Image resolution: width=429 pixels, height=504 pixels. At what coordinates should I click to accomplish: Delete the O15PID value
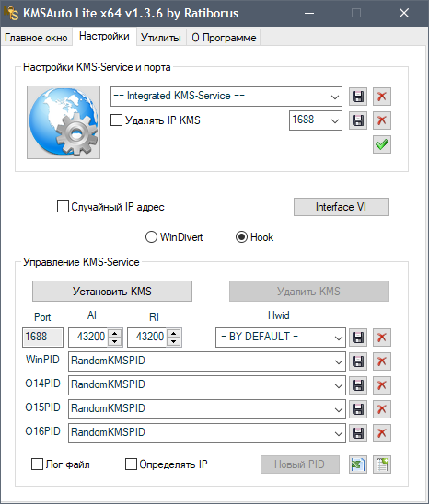[382, 409]
